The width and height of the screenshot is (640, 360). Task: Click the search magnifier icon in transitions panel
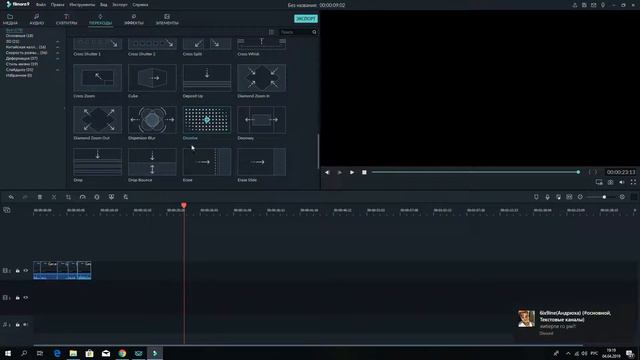314,32
